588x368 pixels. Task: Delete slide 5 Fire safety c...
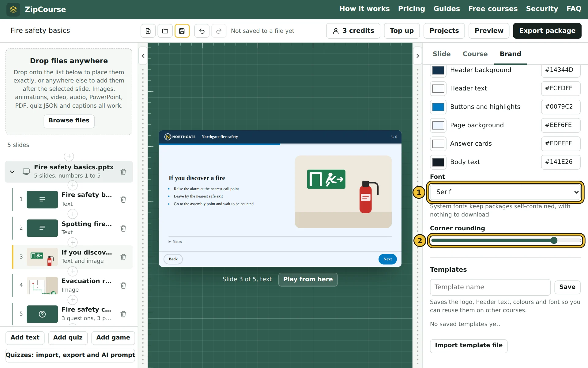pyautogui.click(x=123, y=314)
